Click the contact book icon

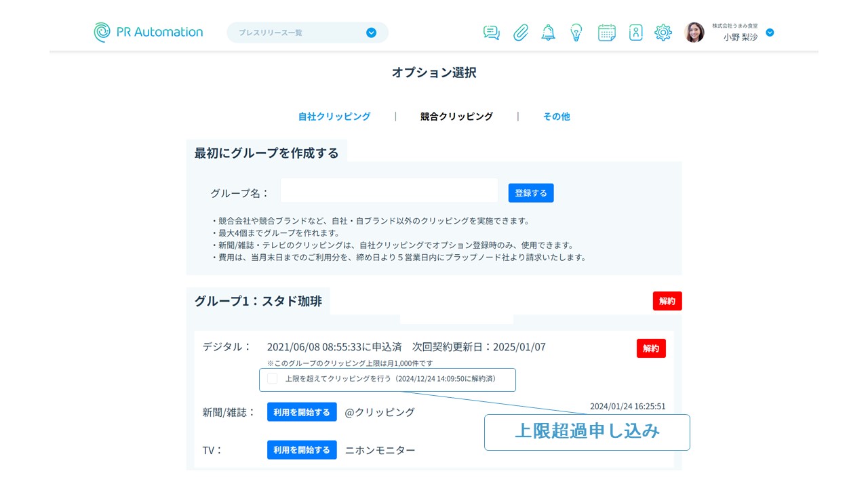click(x=635, y=33)
